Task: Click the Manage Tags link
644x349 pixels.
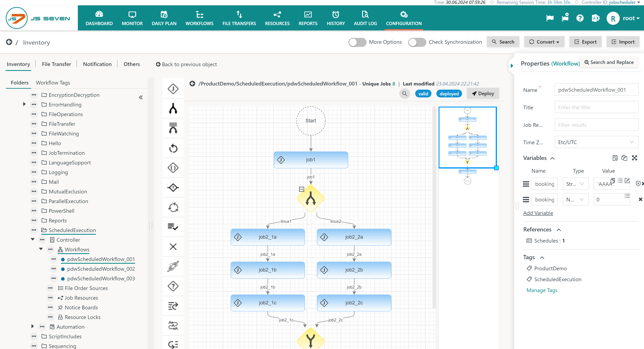Action: pyautogui.click(x=542, y=290)
